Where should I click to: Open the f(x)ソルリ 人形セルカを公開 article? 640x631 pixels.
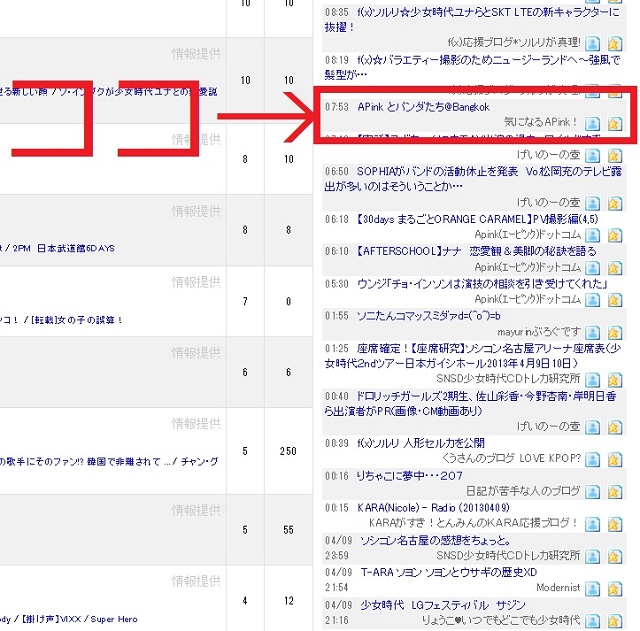420,443
